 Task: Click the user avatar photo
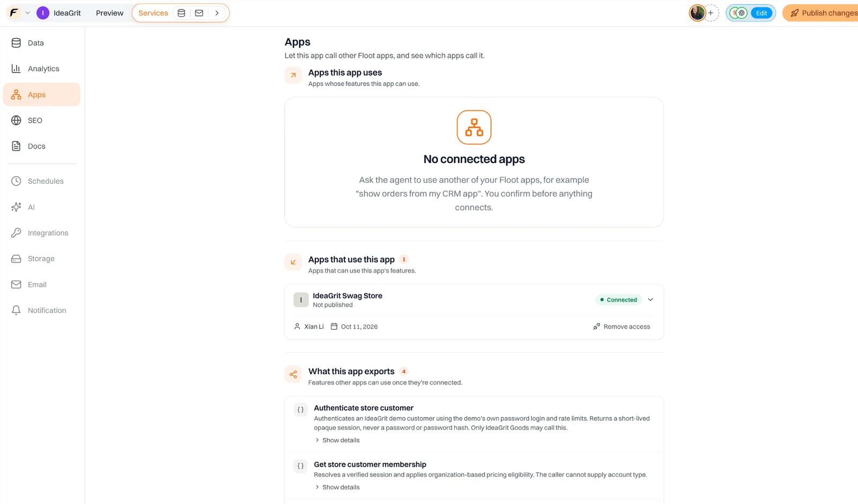coord(697,13)
